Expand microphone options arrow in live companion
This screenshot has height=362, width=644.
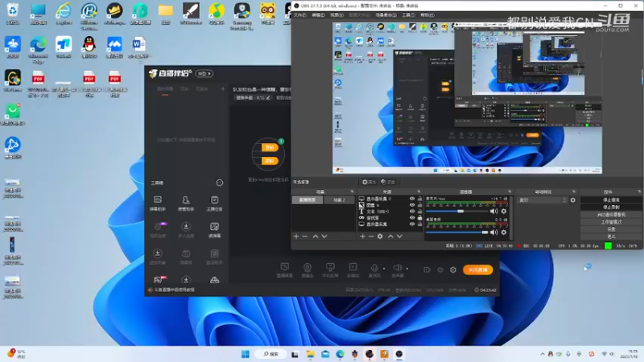(384, 269)
